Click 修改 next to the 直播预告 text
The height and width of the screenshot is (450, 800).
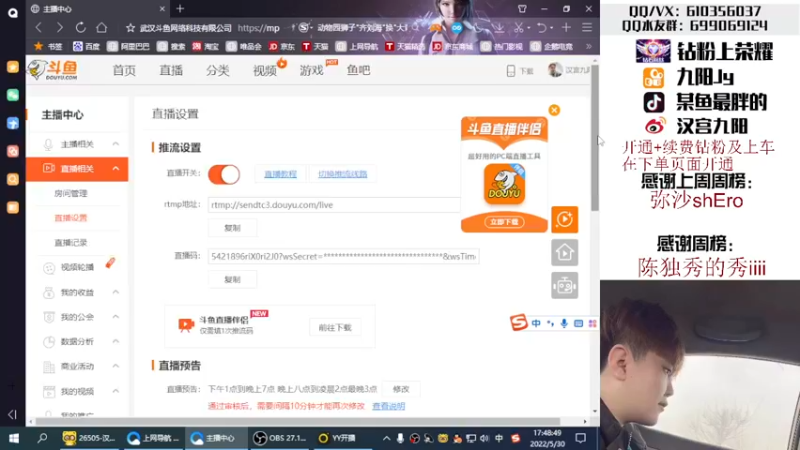[x=401, y=389]
